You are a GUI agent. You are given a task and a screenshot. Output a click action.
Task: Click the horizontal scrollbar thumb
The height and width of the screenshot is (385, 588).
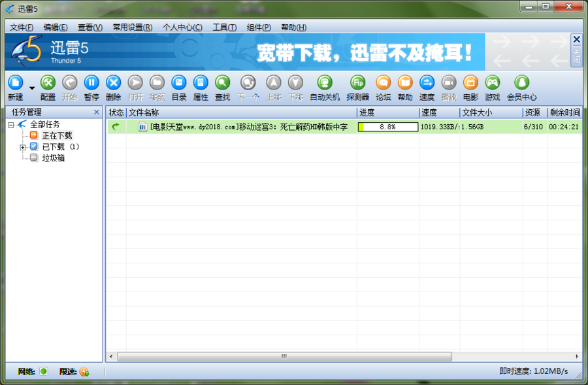[284, 356]
